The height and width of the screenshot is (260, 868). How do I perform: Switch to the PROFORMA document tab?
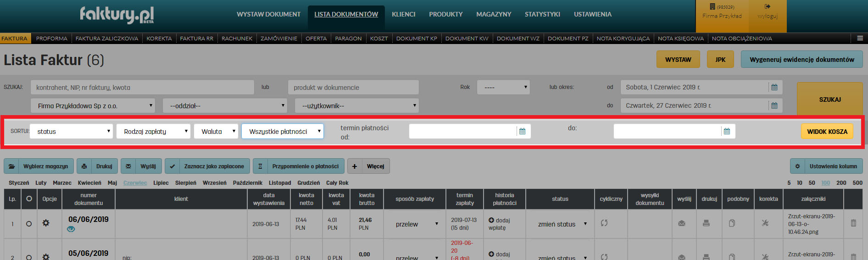[x=52, y=39]
